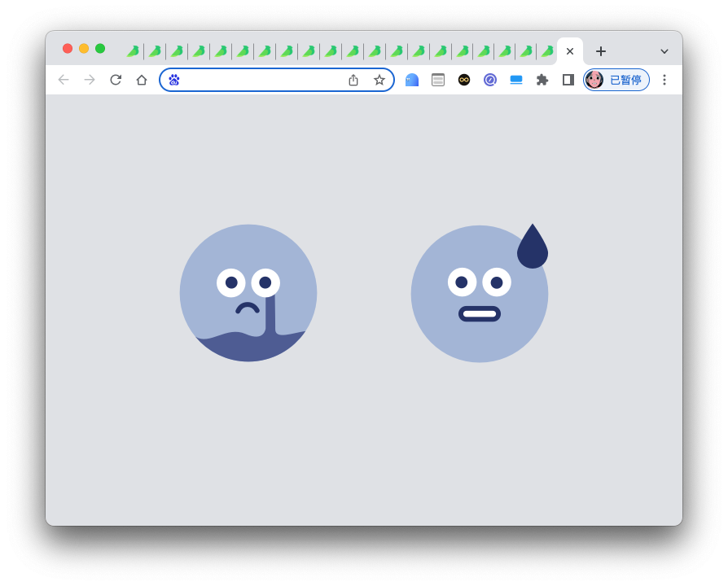Click the forward navigation arrow
Screen dimensions: 728x586
coord(90,80)
